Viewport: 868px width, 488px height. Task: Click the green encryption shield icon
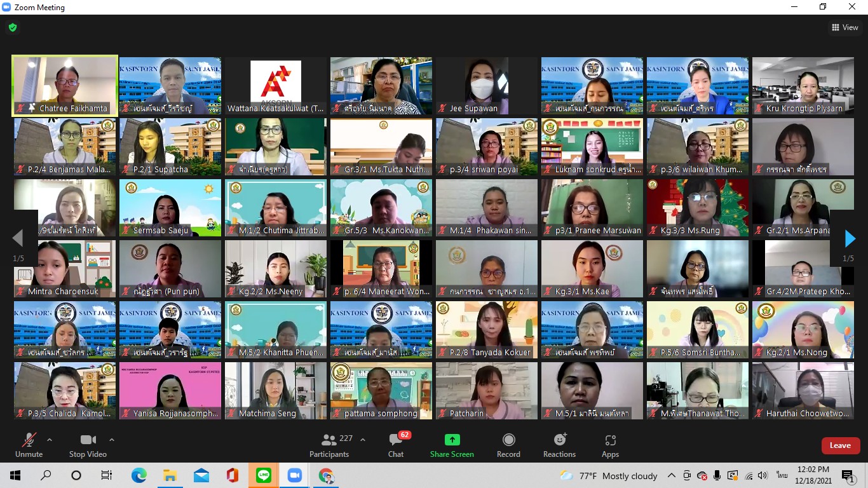coord(13,28)
